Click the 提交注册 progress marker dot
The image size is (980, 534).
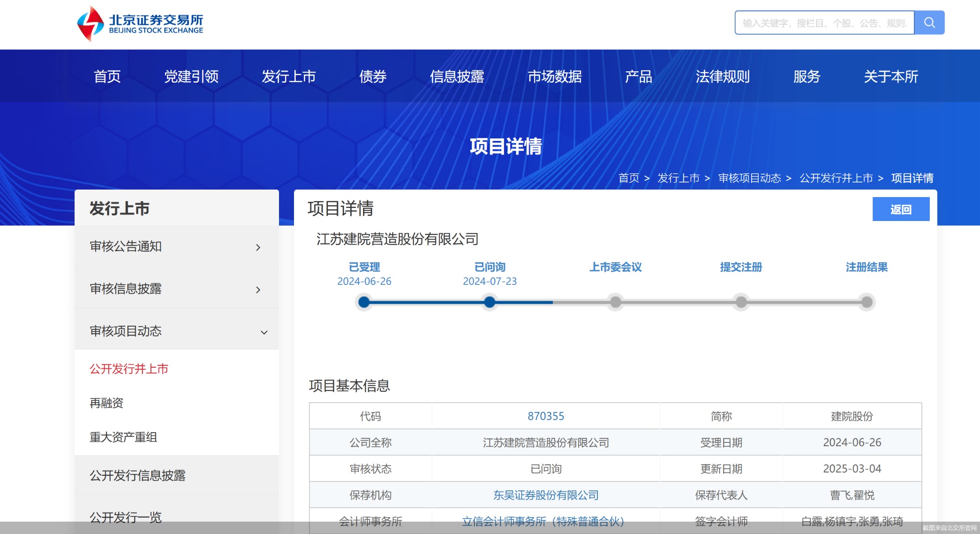741,302
